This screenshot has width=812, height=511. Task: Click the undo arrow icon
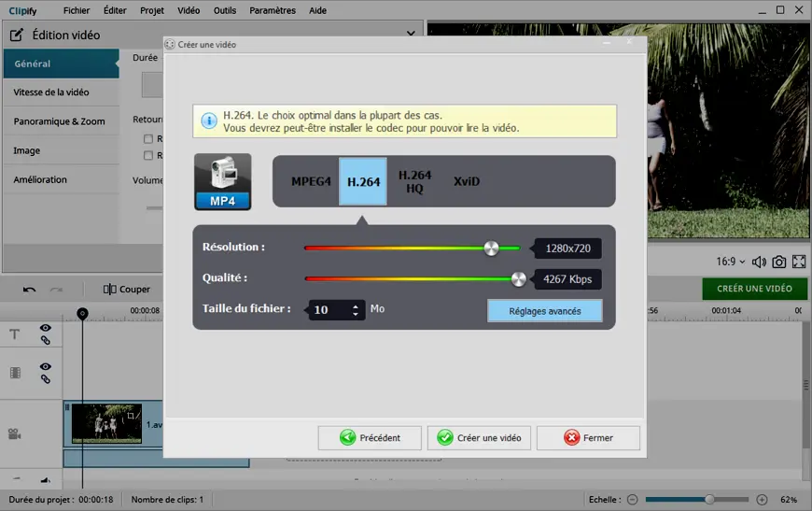click(x=30, y=290)
